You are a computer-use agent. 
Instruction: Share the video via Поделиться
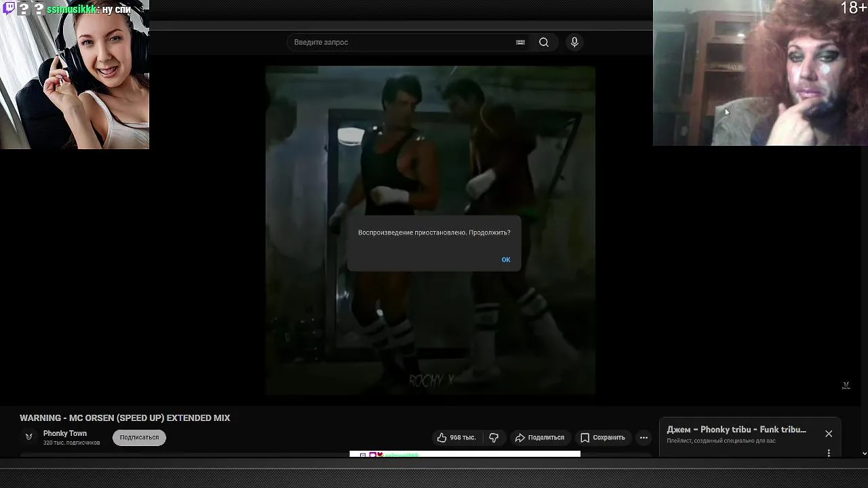click(x=540, y=438)
